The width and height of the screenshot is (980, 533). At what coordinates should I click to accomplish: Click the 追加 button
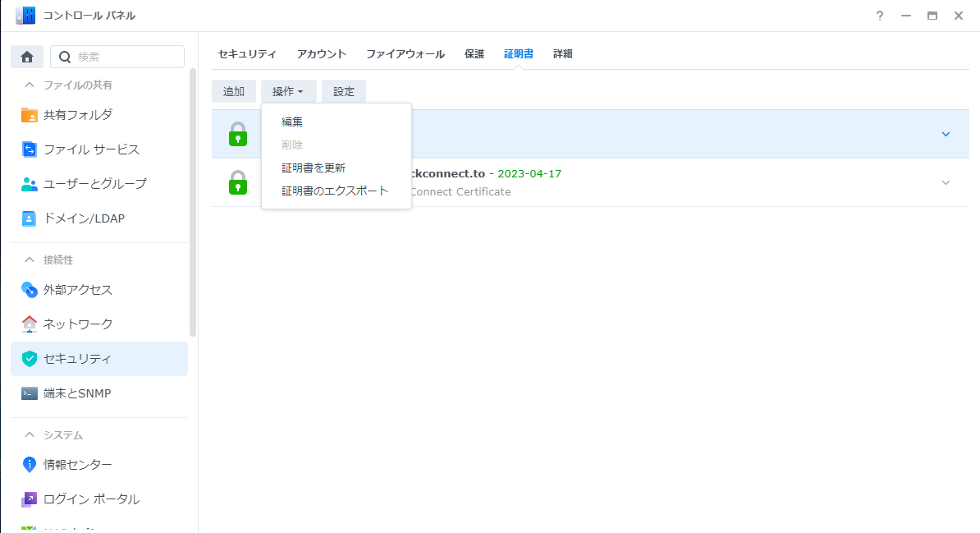tap(234, 91)
